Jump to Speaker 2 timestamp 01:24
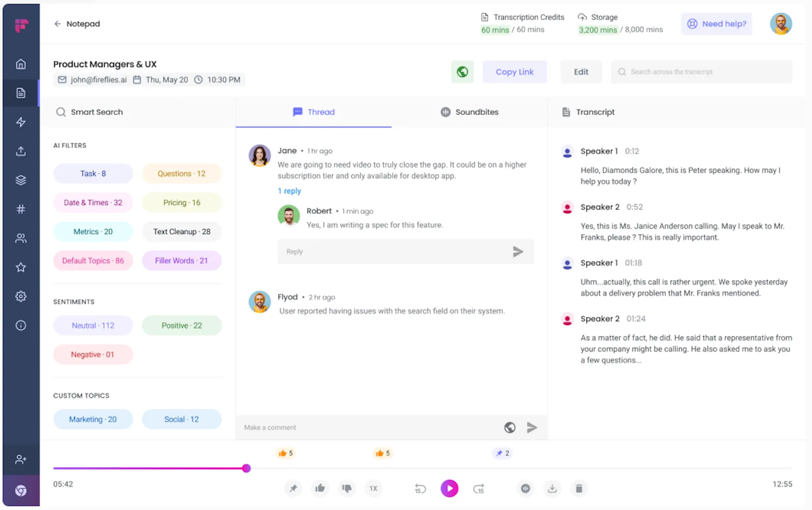 point(636,319)
